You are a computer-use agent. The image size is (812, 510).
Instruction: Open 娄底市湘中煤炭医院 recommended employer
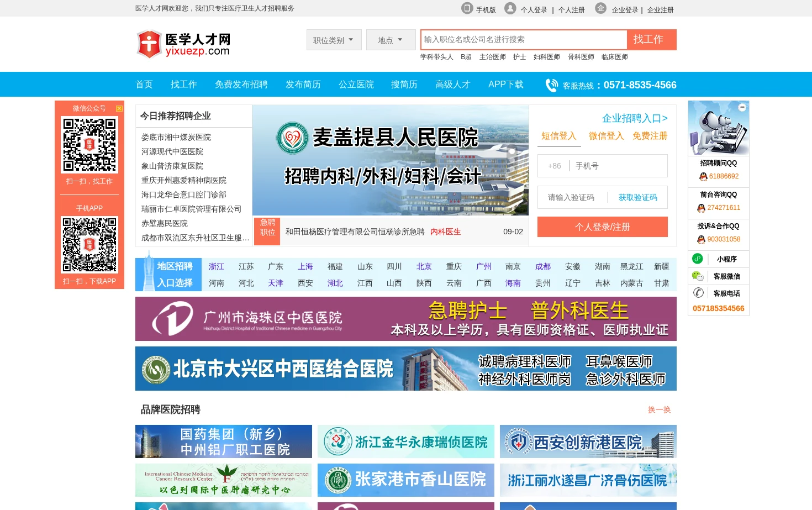coord(176,137)
